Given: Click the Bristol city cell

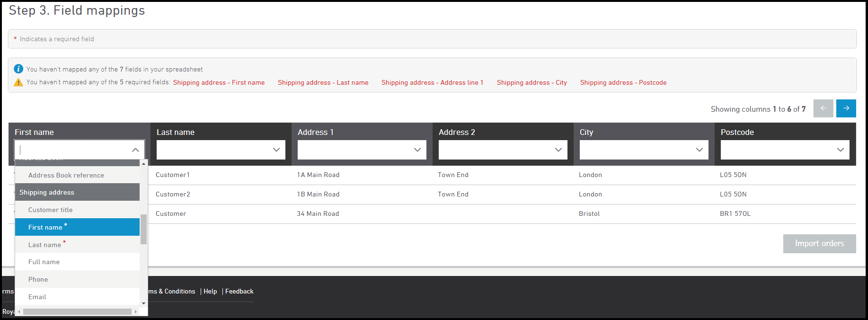Looking at the screenshot, I should (x=589, y=213).
